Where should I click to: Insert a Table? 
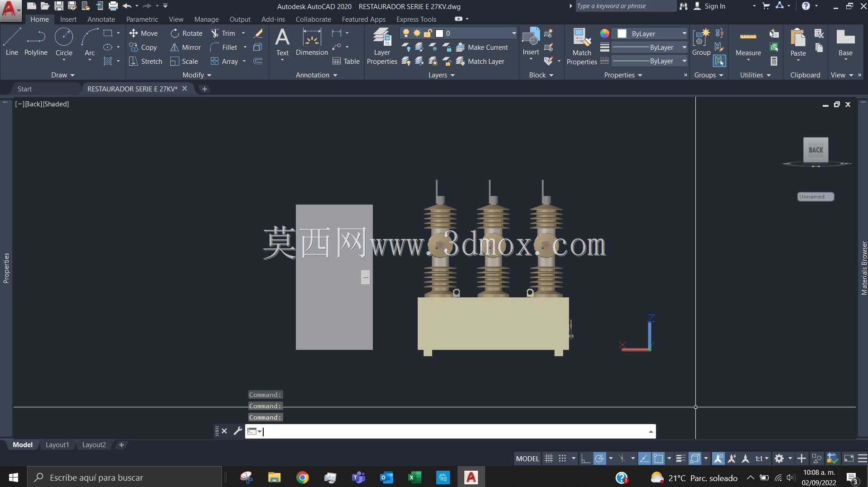pyautogui.click(x=346, y=61)
